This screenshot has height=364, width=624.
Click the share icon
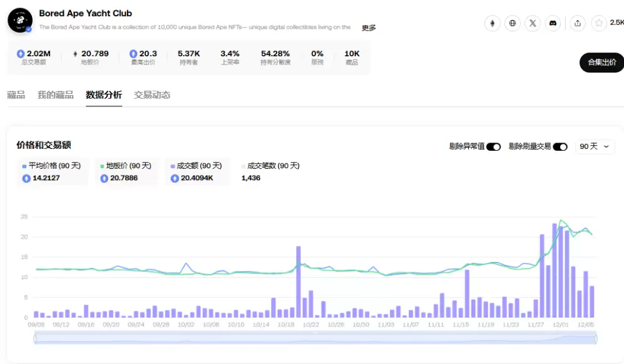[577, 23]
